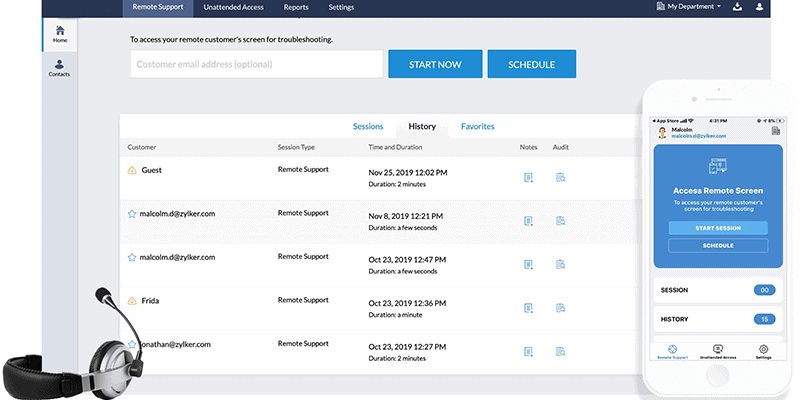This screenshot has height=400, width=800.
Task: Open Notes icon for Frida session
Action: 529,308
